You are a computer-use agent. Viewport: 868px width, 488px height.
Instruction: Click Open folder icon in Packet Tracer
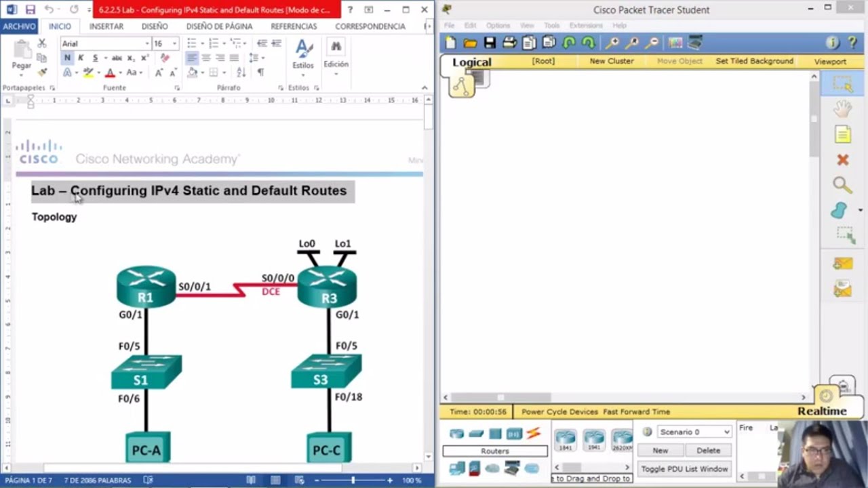coord(470,43)
